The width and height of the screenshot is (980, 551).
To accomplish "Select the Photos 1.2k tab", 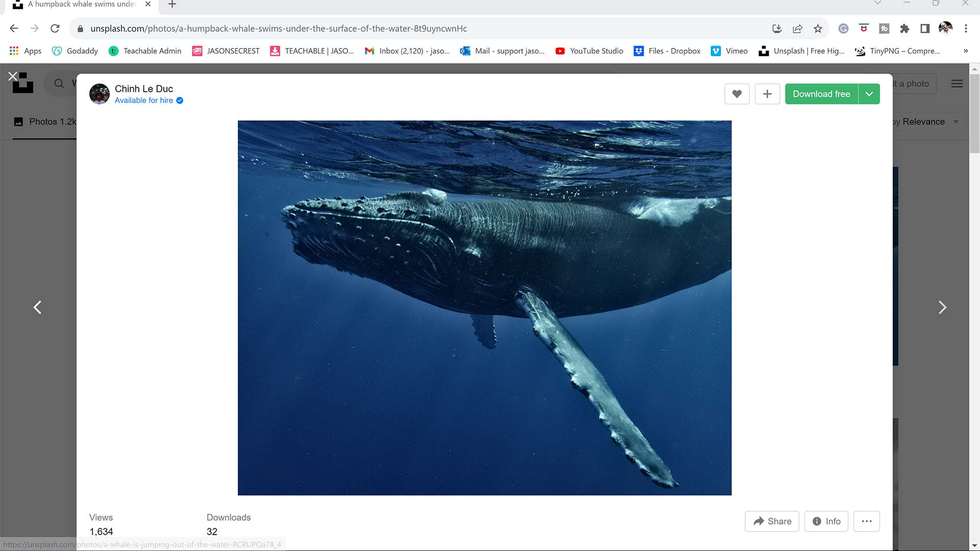I will click(x=45, y=122).
